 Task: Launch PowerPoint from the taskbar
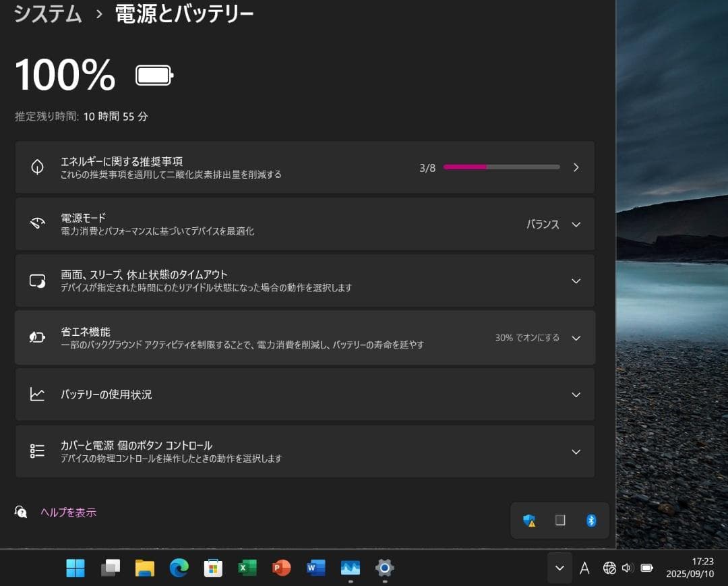(x=281, y=568)
